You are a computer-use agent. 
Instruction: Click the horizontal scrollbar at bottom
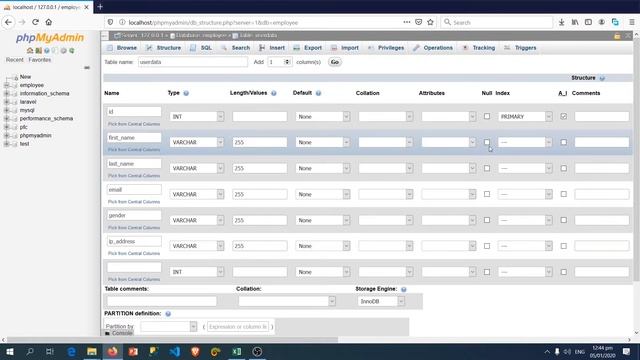pyautogui.click(x=172, y=340)
